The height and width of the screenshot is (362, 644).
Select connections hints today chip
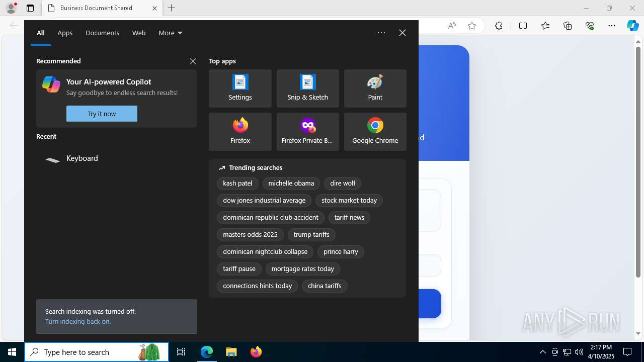[x=257, y=286]
